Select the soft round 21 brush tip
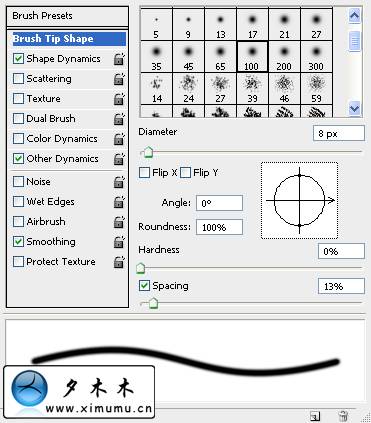The height and width of the screenshot is (423, 371). coord(284,25)
